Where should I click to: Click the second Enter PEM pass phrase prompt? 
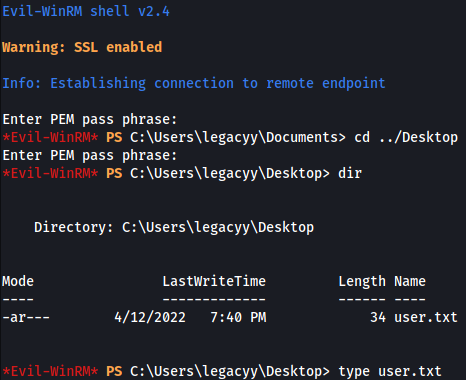point(90,155)
